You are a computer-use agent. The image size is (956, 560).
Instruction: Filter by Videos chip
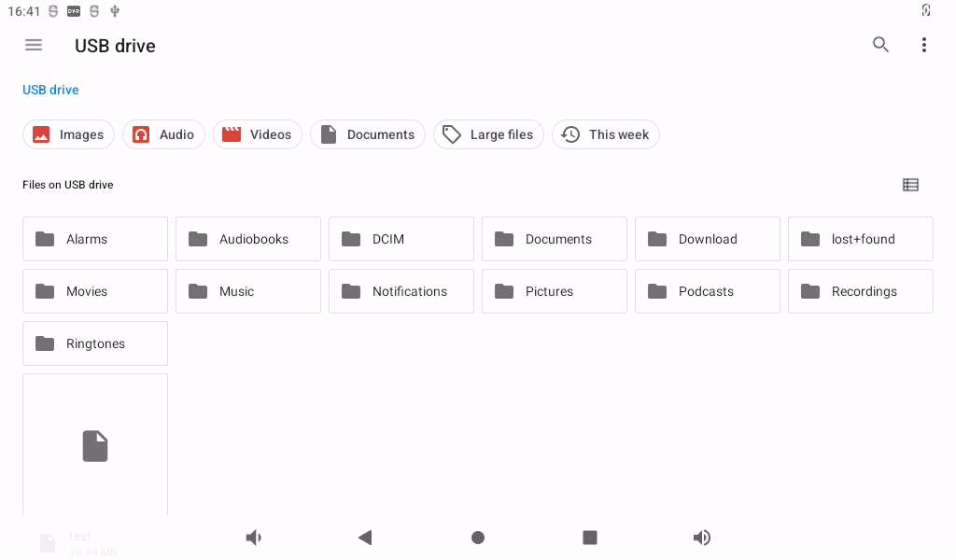258,134
